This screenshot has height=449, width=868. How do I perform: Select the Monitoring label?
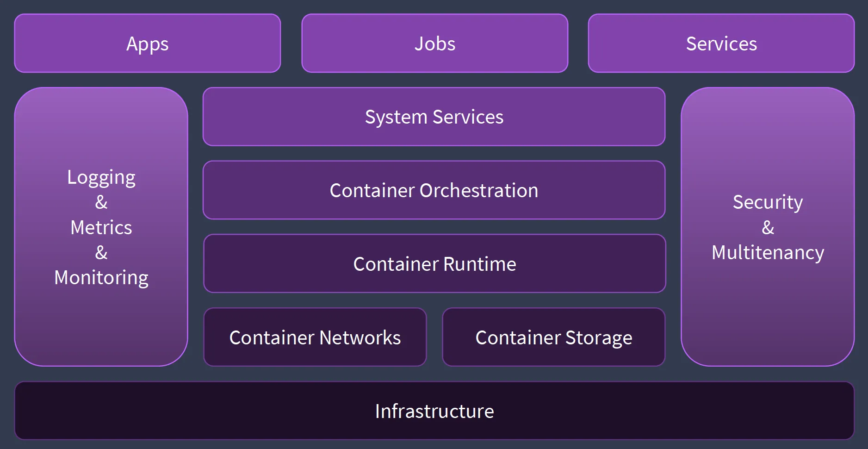tap(101, 278)
